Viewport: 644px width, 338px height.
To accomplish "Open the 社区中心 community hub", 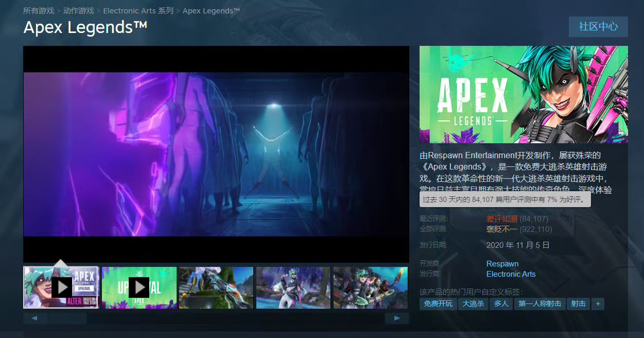I will [598, 27].
